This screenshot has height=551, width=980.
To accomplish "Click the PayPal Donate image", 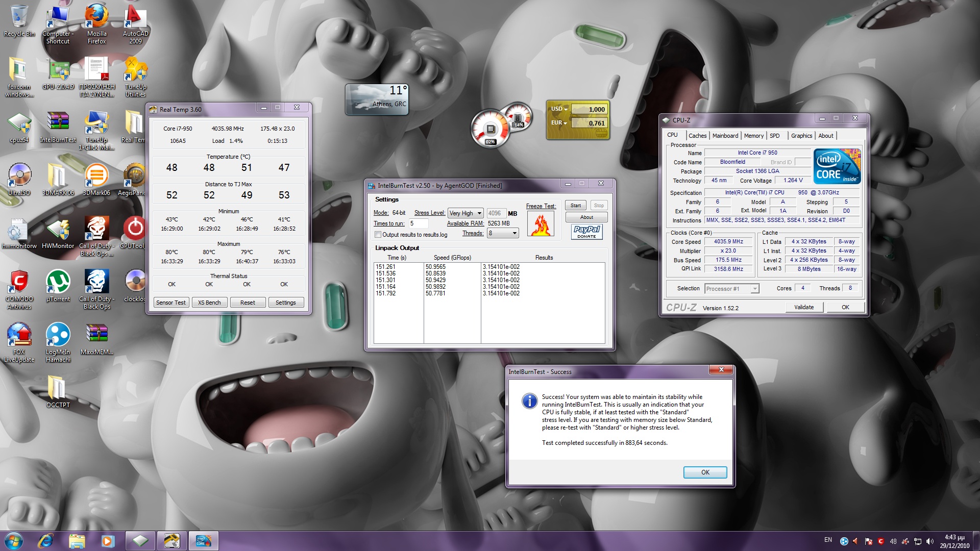I will click(x=586, y=232).
